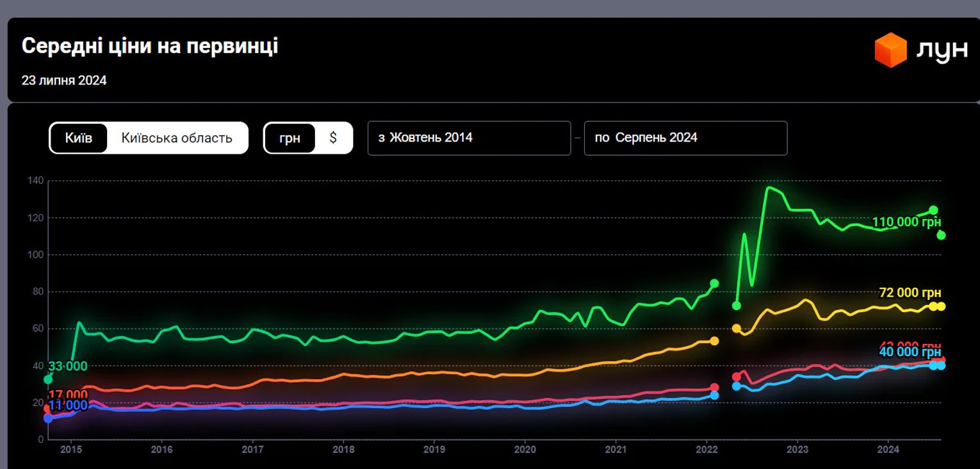This screenshot has height=469, width=980.
Task: Click the 140 y-axis label
Action: tap(36, 181)
